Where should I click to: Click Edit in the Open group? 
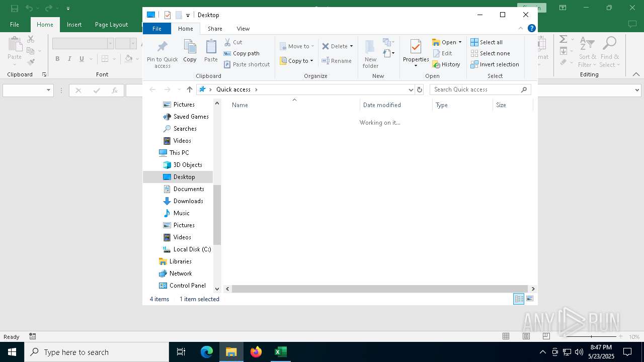(x=442, y=53)
